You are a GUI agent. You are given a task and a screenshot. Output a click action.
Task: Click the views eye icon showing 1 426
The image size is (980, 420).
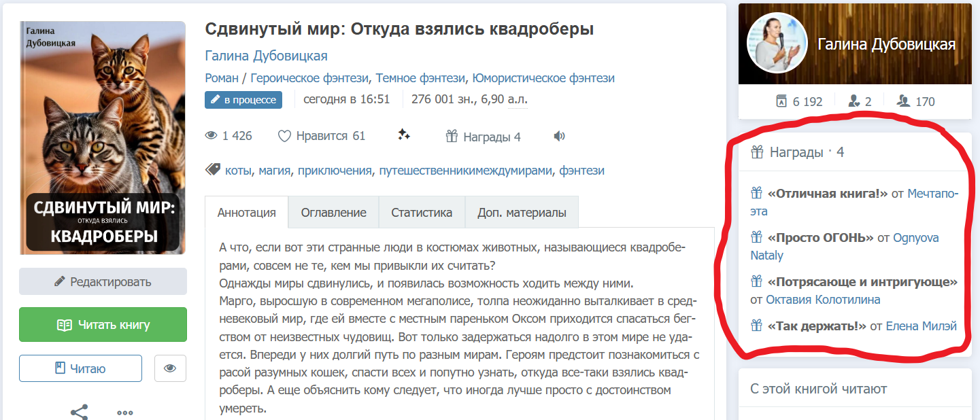(x=212, y=136)
